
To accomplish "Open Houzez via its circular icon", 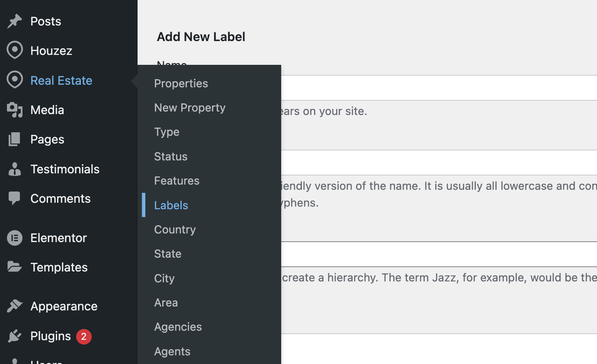I will pos(15,50).
